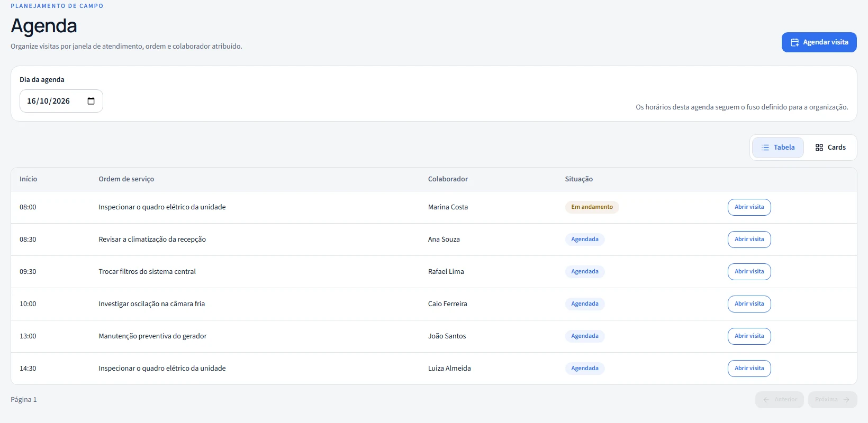
Task: Click Agendada badge in Ana Souza row
Action: (585, 240)
